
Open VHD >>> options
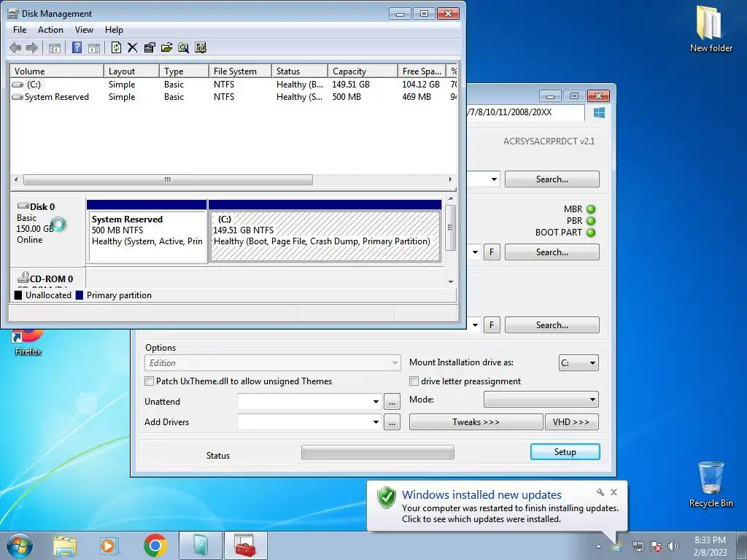coord(571,422)
